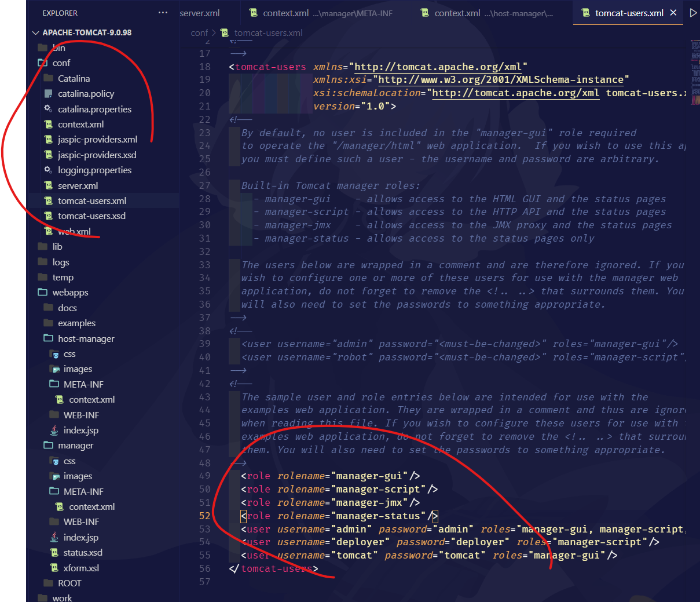The height and width of the screenshot is (602, 700).
Task: Expand the temp folder
Action: (x=63, y=277)
